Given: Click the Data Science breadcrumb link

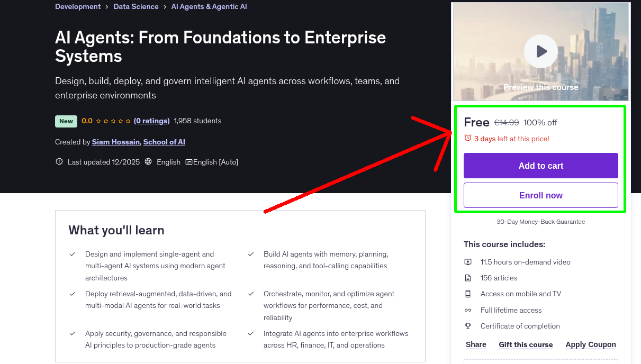Looking at the screenshot, I should click(x=136, y=6).
